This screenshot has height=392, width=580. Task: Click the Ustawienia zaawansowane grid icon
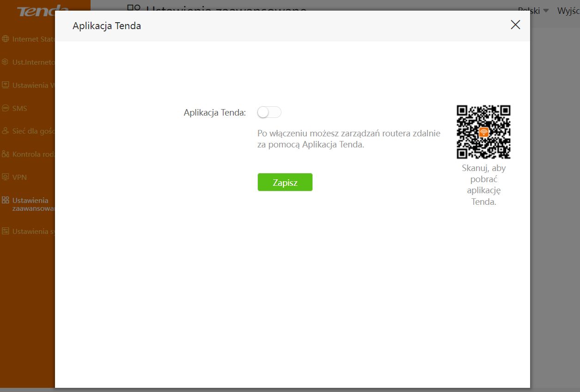pyautogui.click(x=6, y=200)
